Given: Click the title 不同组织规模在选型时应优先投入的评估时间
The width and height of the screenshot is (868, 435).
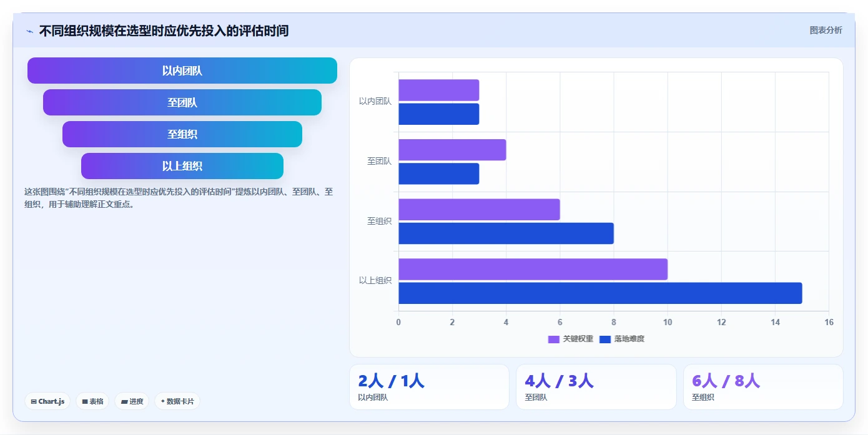Looking at the screenshot, I should click(164, 31).
